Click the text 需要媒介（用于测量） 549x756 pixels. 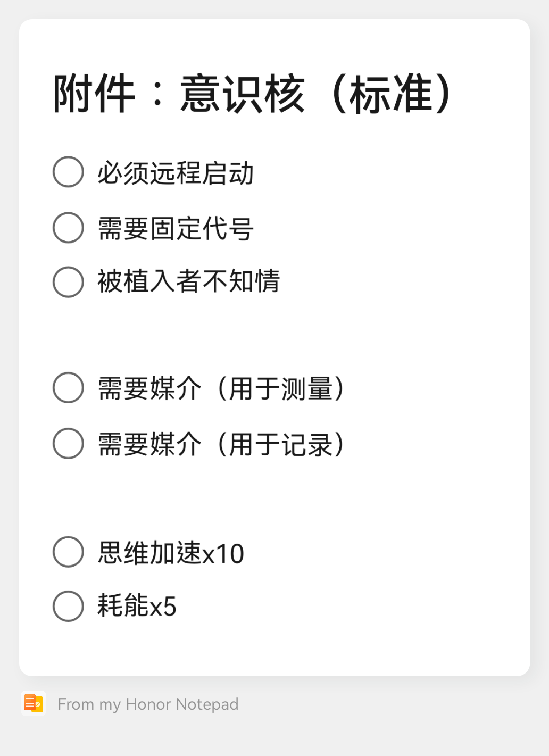tap(221, 388)
